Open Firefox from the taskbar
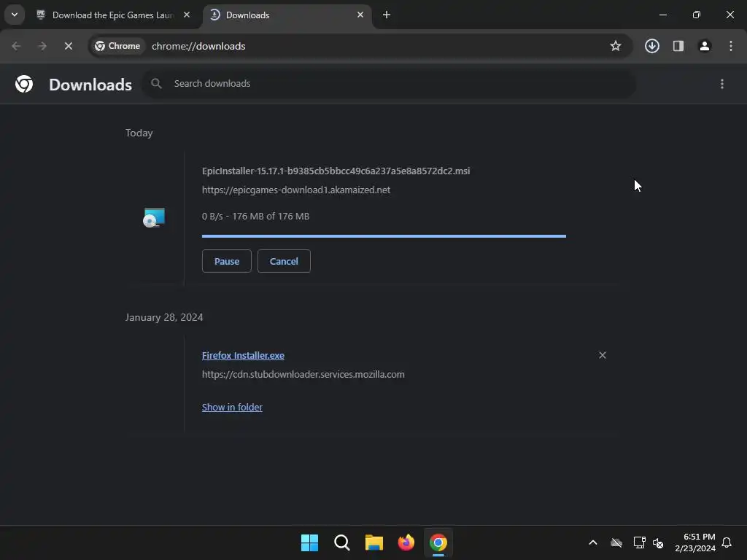The height and width of the screenshot is (560, 747). [406, 542]
